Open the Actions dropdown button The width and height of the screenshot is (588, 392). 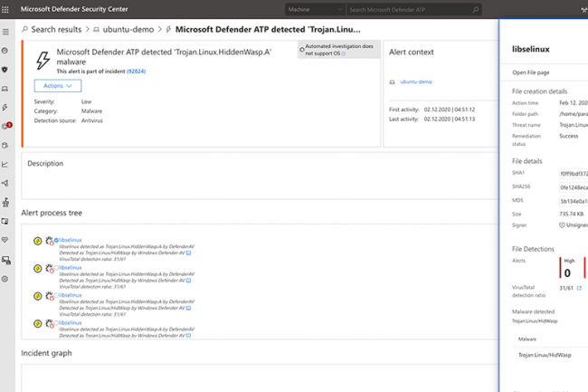coord(58,86)
